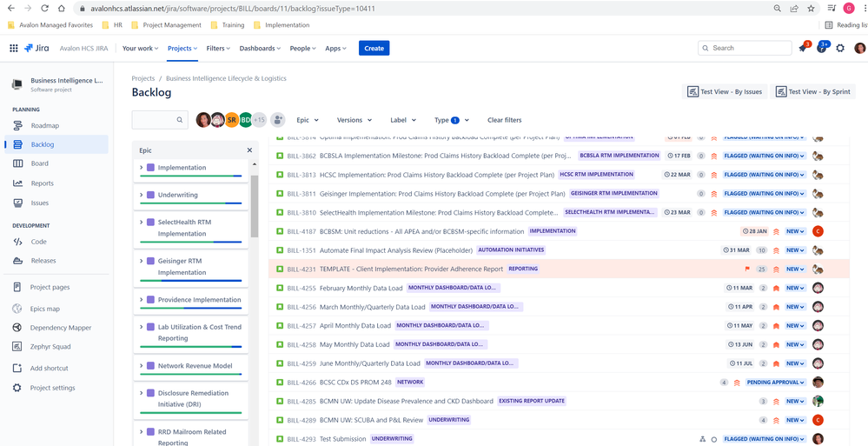Open Test View - By Sprint
The image size is (868, 446).
pos(813,92)
